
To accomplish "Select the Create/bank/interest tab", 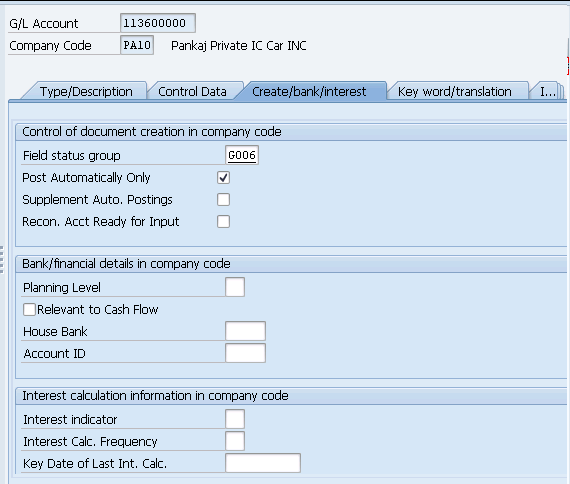I will pyautogui.click(x=309, y=91).
